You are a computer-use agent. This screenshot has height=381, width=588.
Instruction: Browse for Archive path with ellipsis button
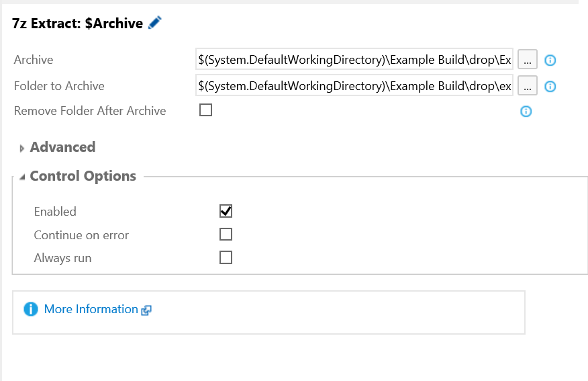coord(527,59)
